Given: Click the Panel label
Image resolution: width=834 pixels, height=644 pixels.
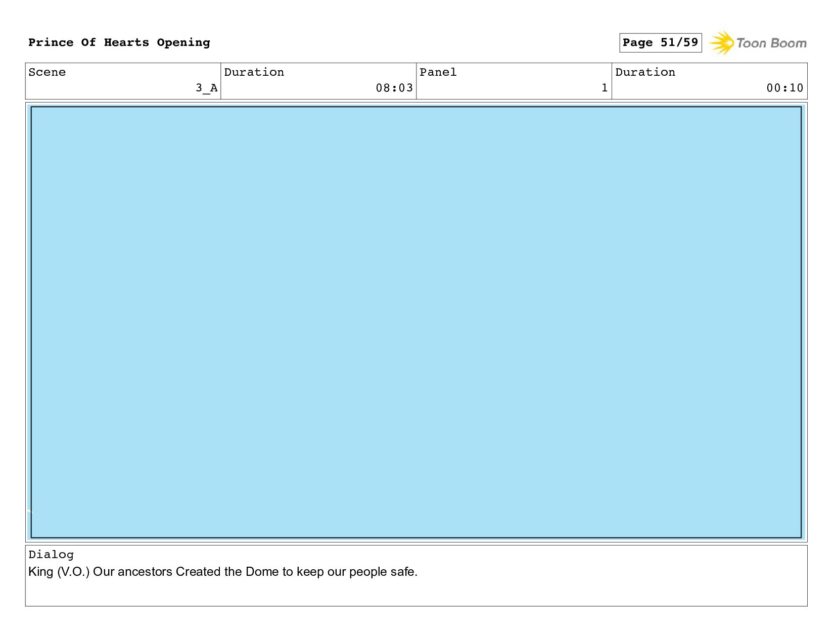Looking at the screenshot, I should point(438,72).
